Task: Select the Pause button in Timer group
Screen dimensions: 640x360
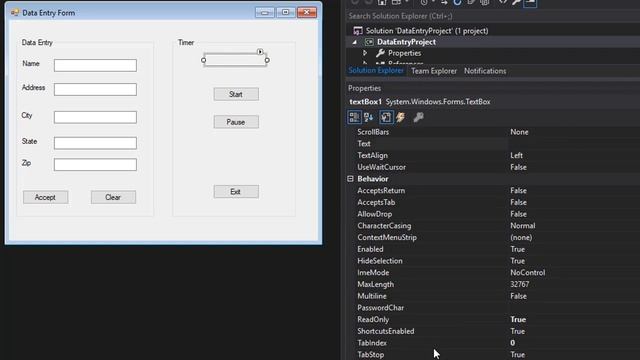Action: point(236,122)
